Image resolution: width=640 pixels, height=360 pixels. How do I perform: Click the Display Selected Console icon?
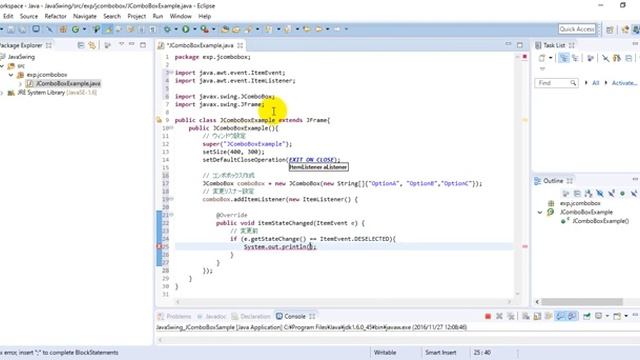click(x=598, y=316)
